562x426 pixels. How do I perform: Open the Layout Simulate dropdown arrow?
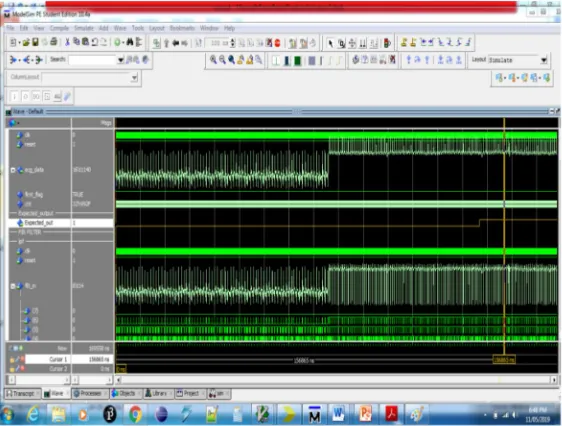(x=544, y=60)
